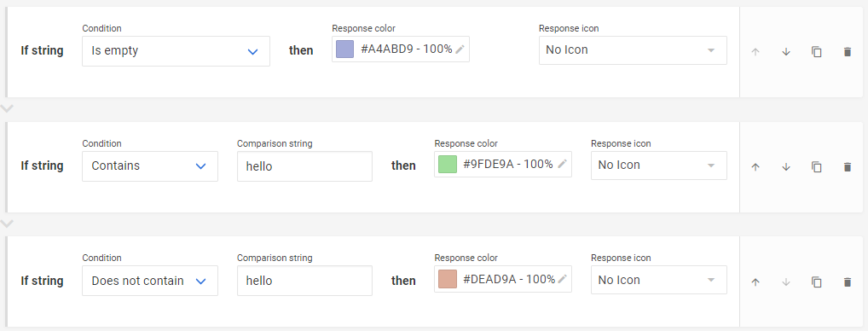Click the #A4ABD9 purple color swatch

(344, 49)
